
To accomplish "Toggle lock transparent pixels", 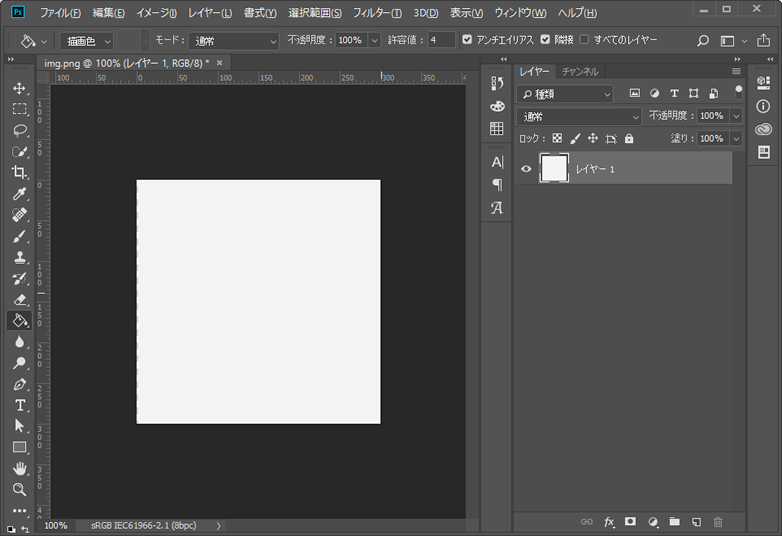I will [557, 139].
